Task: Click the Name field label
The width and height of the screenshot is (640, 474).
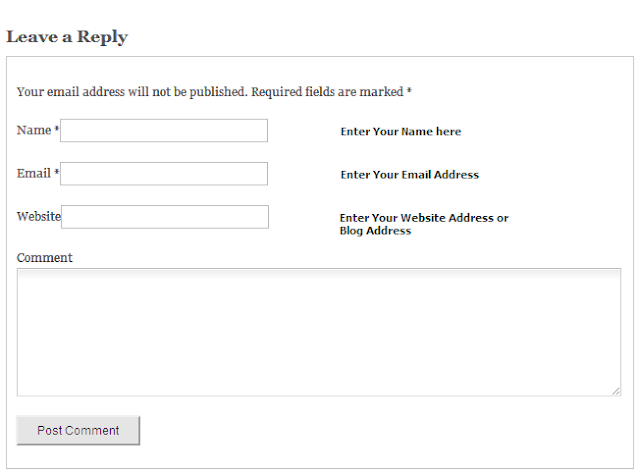Action: (x=33, y=130)
